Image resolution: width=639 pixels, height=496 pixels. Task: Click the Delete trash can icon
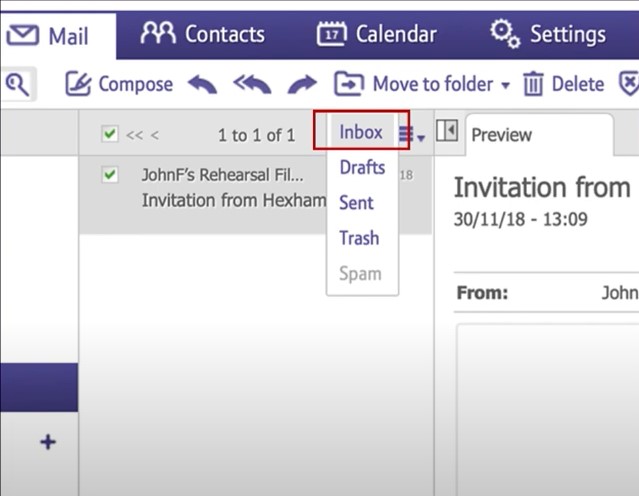pos(533,84)
